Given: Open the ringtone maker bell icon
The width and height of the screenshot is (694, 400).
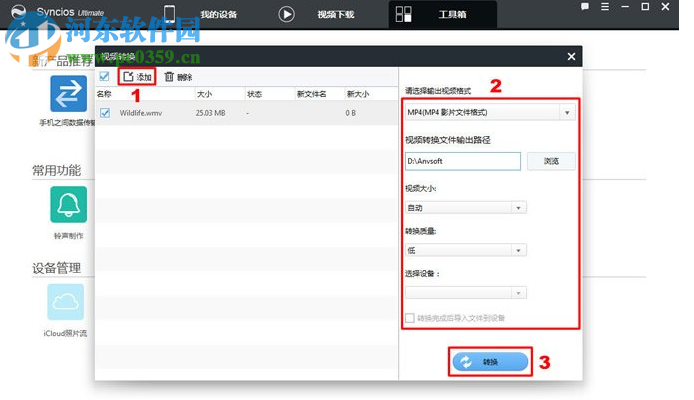Looking at the screenshot, I should (x=68, y=204).
